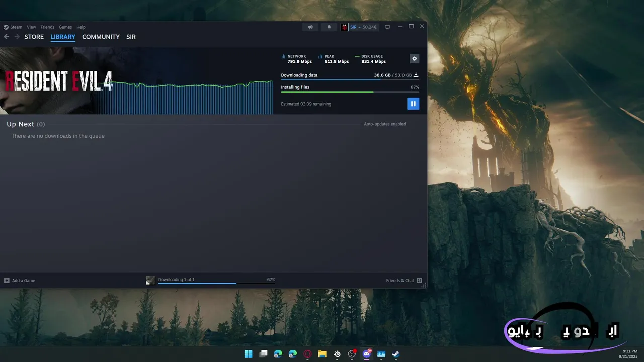Click the Estimated 03:09 remaining text
This screenshot has width=644, height=362.
306,104
